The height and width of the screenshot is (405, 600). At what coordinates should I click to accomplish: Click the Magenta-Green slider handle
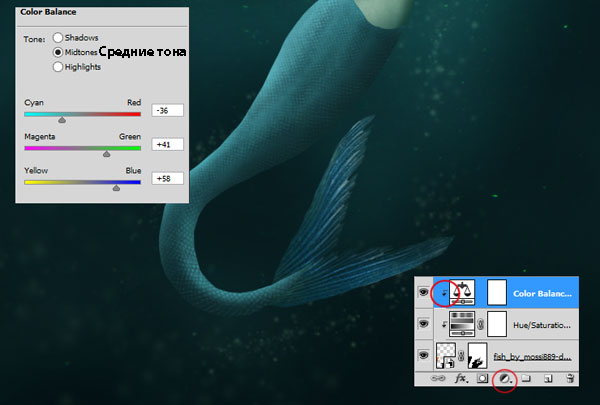[107, 154]
